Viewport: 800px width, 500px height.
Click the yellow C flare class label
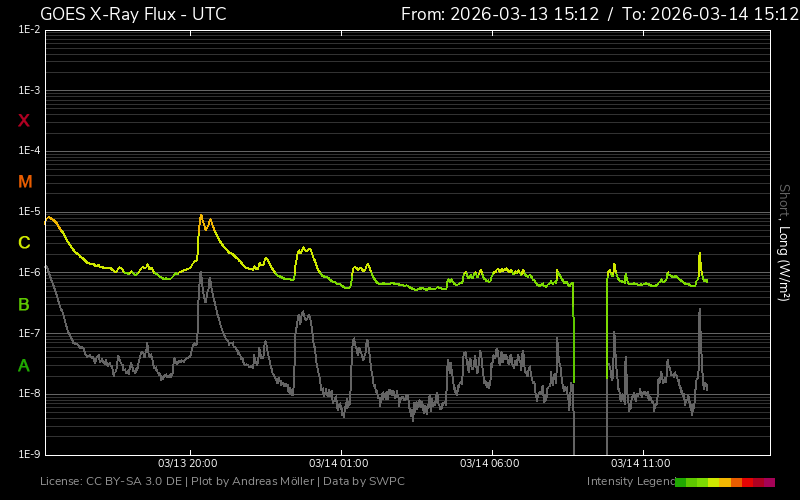(x=24, y=243)
